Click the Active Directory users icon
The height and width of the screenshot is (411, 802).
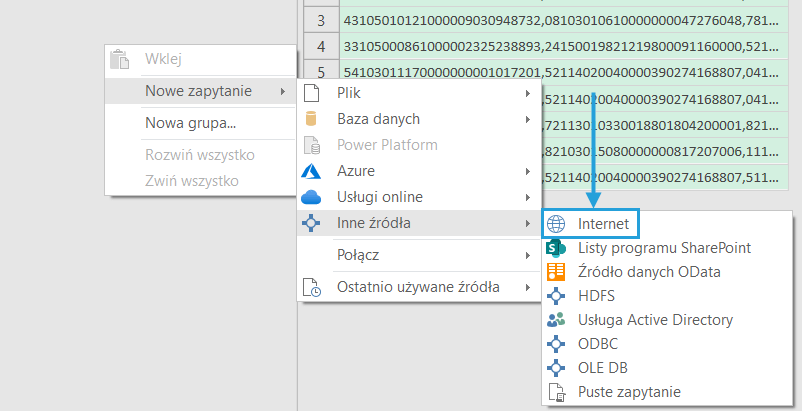tap(557, 320)
